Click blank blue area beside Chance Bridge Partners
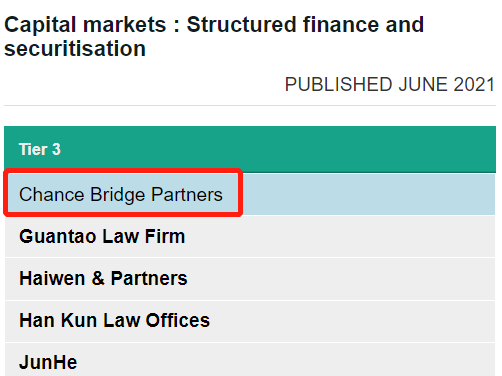The height and width of the screenshot is (376, 502). click(x=368, y=194)
